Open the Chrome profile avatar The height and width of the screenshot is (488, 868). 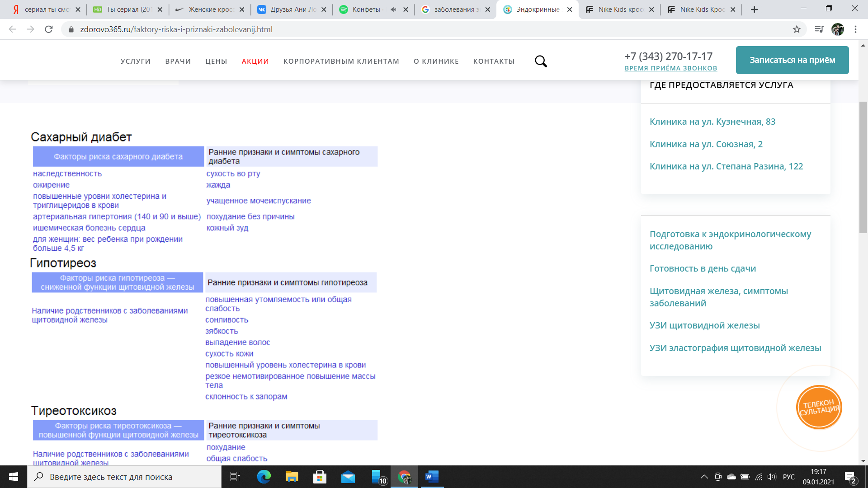pyautogui.click(x=838, y=29)
